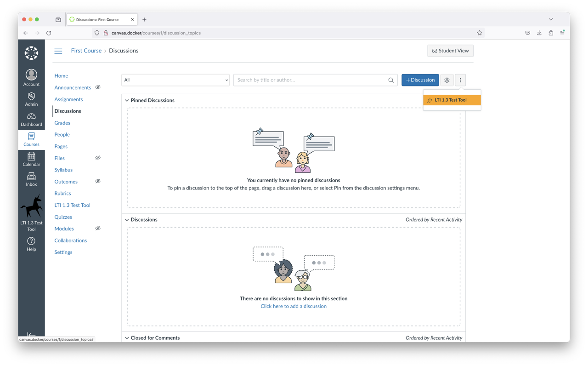Click the Admin shield icon
The height and width of the screenshot is (366, 588).
click(31, 97)
